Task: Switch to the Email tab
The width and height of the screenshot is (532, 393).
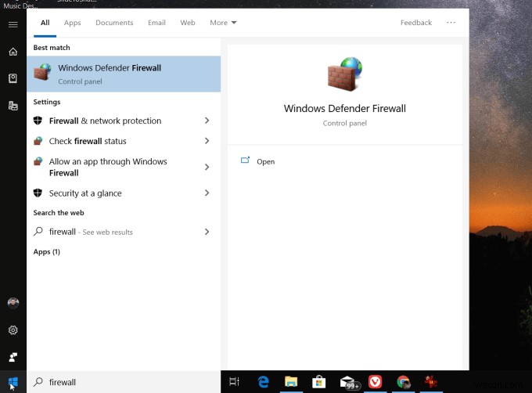Action: pyautogui.click(x=156, y=23)
